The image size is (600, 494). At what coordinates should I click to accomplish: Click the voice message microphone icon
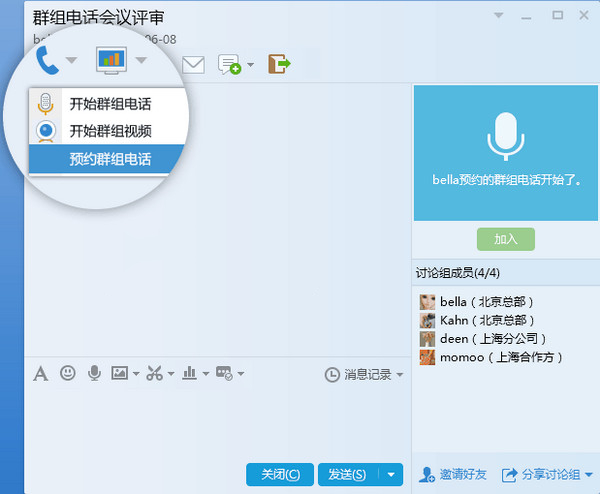click(x=94, y=373)
